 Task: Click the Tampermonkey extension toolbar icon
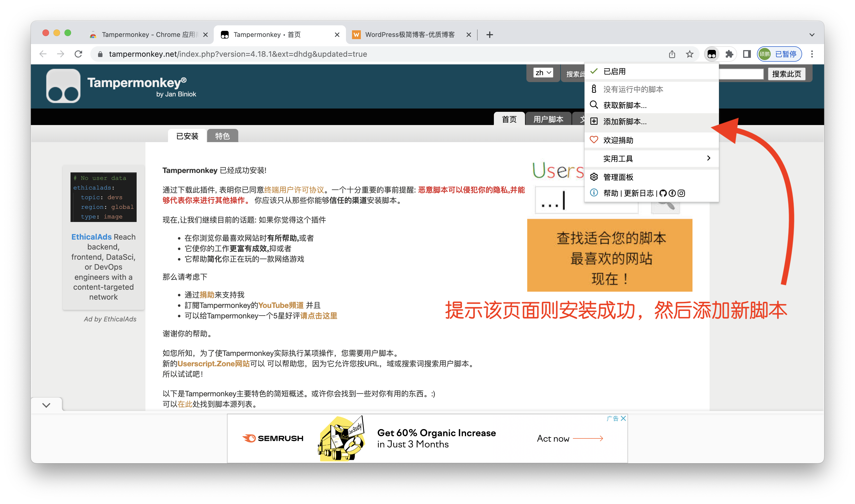pyautogui.click(x=711, y=54)
